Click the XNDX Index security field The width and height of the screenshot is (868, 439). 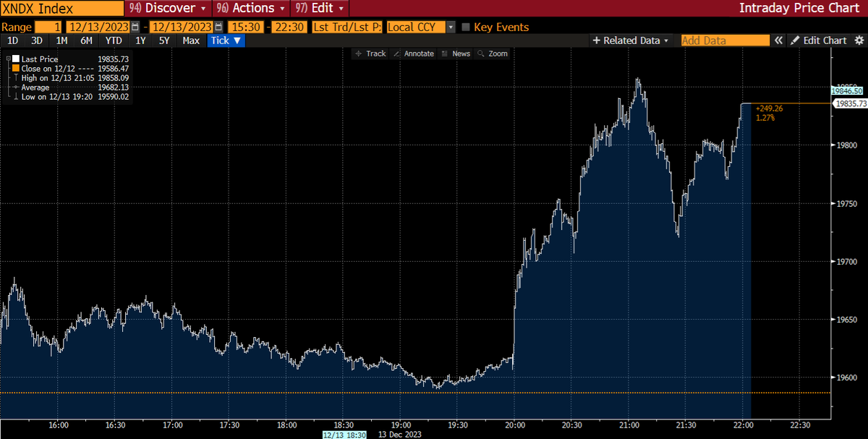[62, 8]
